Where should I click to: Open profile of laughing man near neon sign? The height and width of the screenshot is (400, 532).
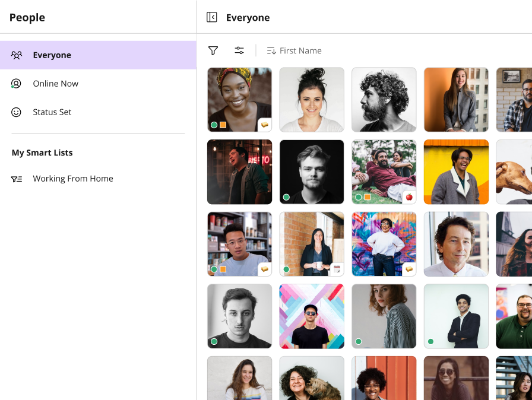pos(239,172)
